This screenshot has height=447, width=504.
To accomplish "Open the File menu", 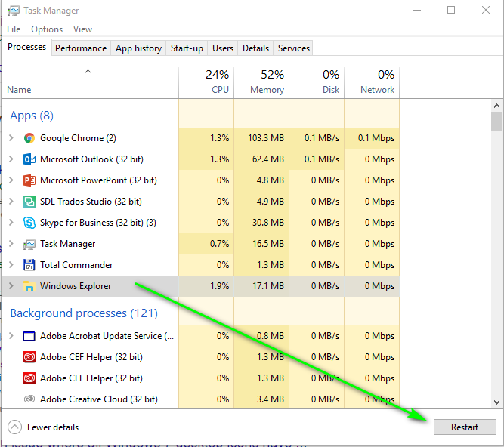I will [x=14, y=29].
